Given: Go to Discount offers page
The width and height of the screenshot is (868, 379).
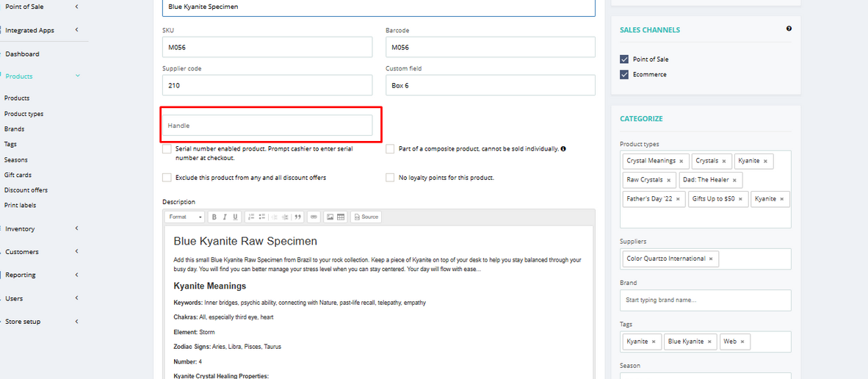Looking at the screenshot, I should [26, 189].
